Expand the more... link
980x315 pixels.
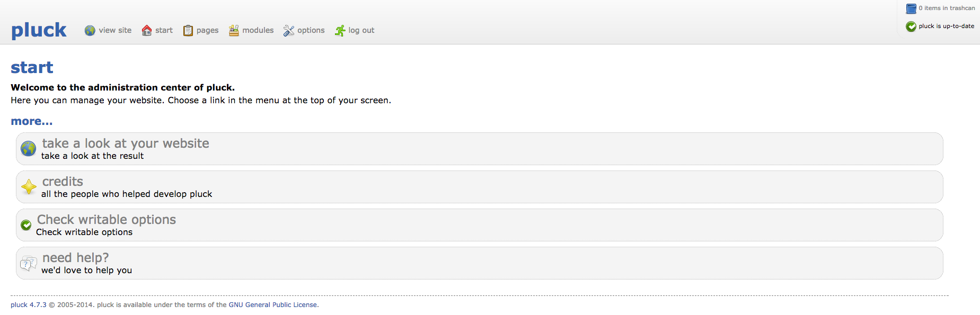(x=32, y=121)
